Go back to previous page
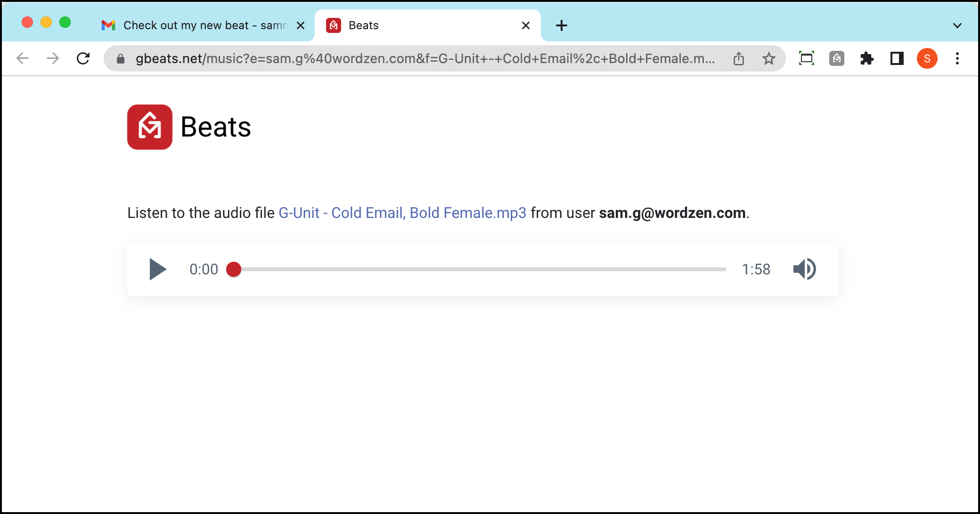980x514 pixels. (x=23, y=58)
